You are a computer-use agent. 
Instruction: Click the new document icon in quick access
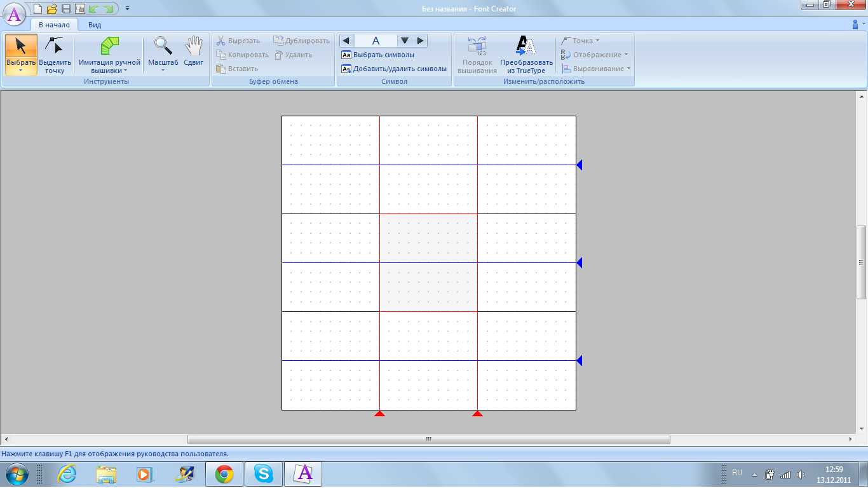[x=38, y=9]
